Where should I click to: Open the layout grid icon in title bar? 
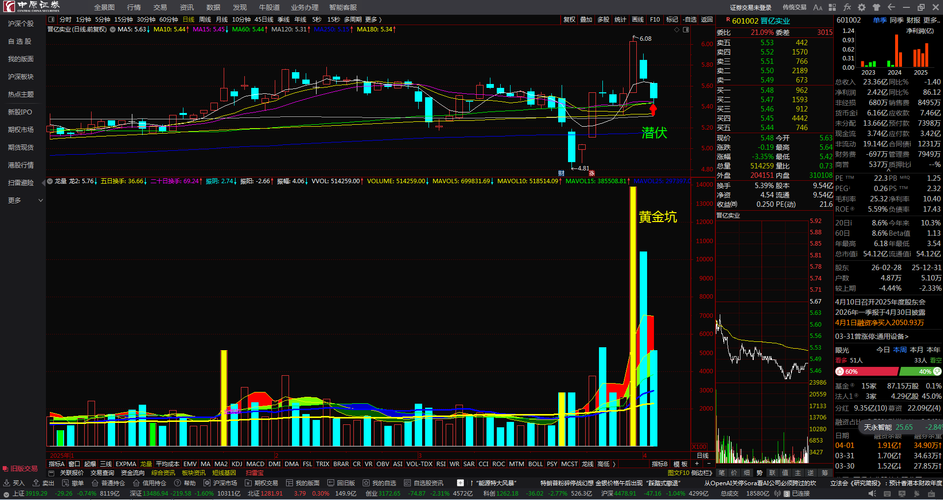click(x=832, y=7)
